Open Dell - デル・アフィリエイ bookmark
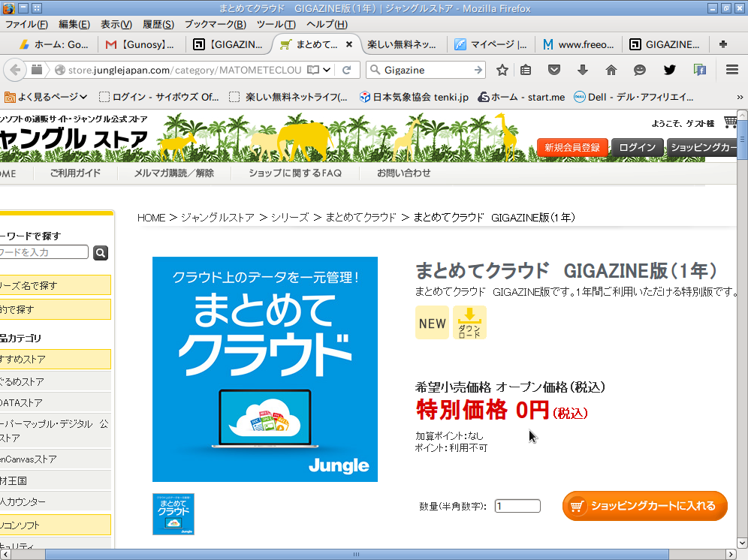The image size is (748, 560). (x=634, y=98)
